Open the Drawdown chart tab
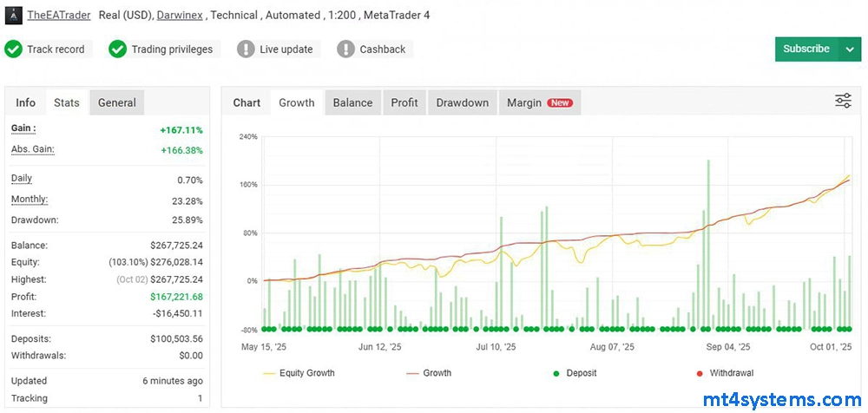Screen dimensions: 868x413 [x=462, y=102]
